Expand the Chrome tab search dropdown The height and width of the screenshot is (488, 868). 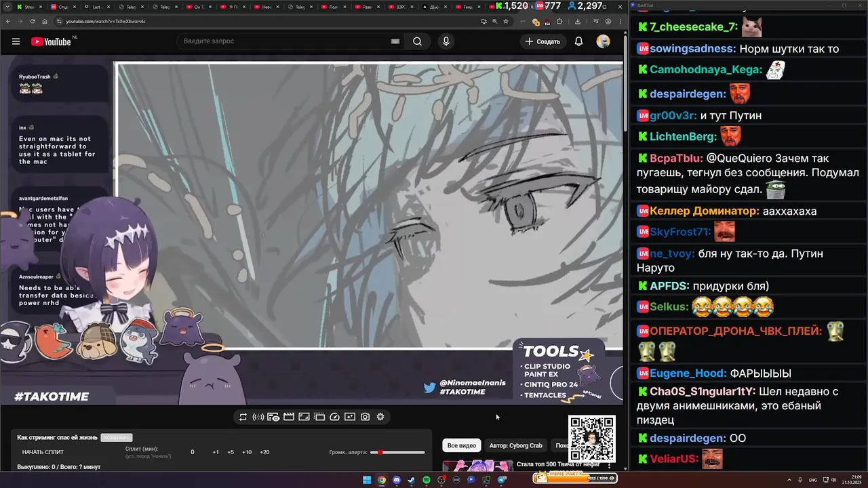coord(6,7)
